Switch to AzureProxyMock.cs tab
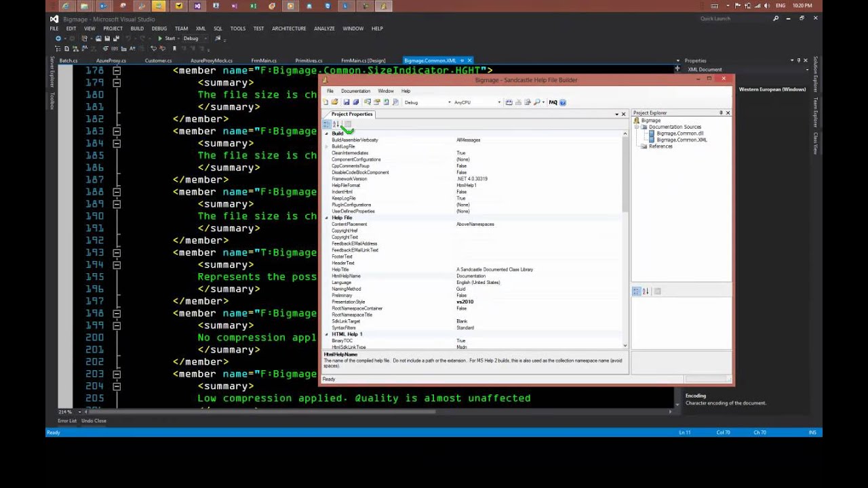Image resolution: width=868 pixels, height=488 pixels. pos(211,60)
